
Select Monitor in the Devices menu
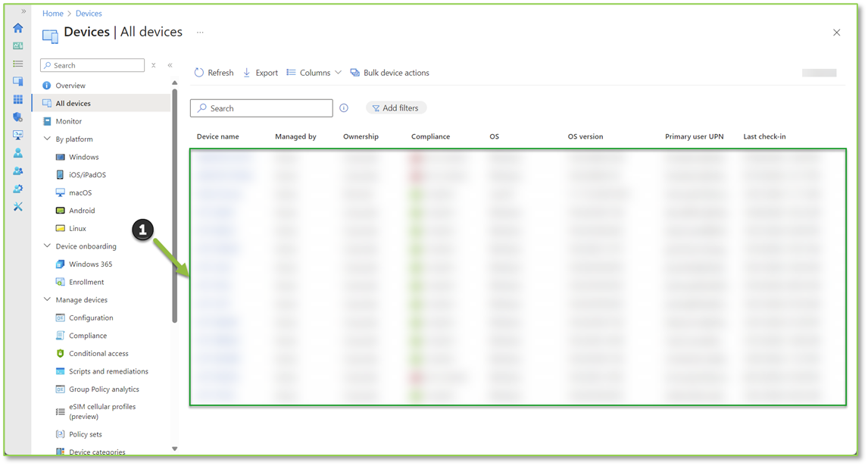point(69,120)
